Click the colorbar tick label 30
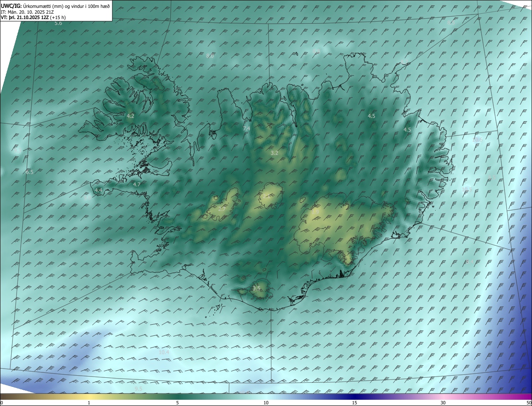This screenshot has height=406, width=532. coord(443,403)
